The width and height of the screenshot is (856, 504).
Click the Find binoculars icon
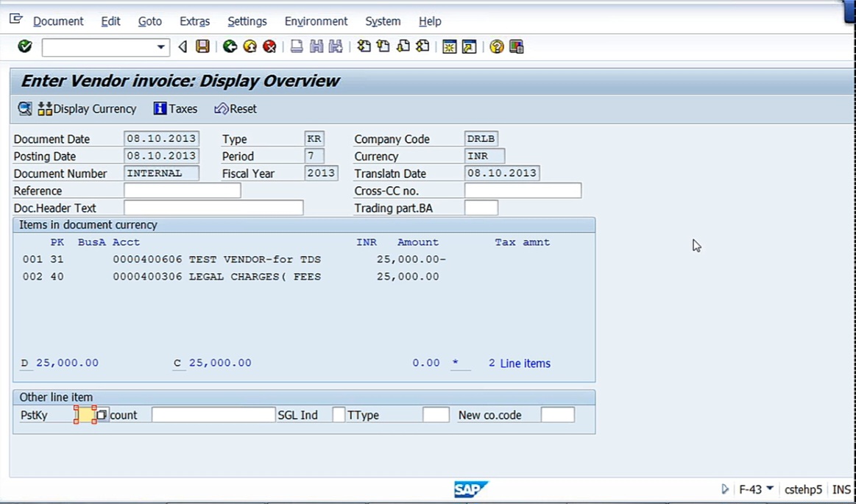(x=316, y=46)
